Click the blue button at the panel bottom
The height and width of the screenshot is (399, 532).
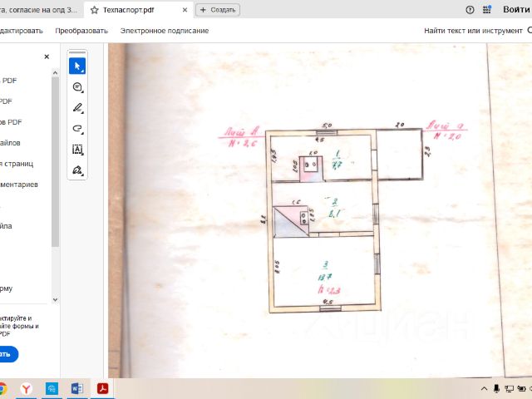tap(9, 354)
